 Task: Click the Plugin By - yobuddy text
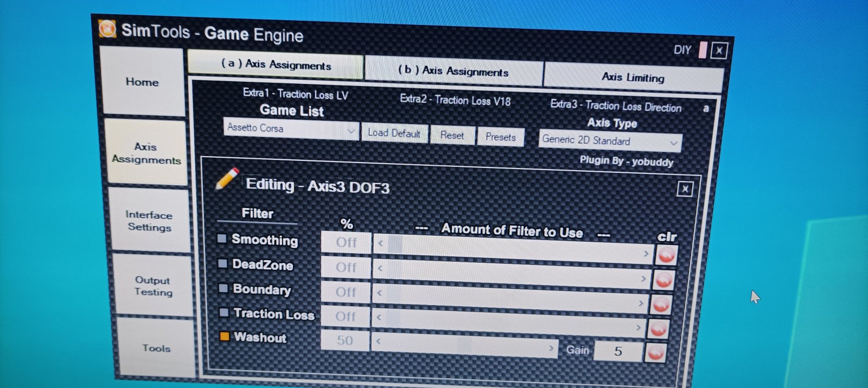point(627,161)
